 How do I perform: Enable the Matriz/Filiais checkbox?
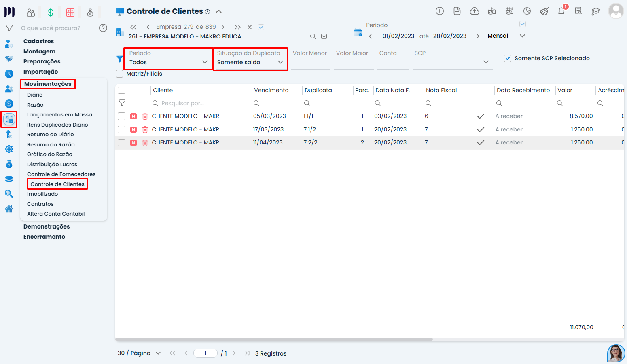pos(120,74)
